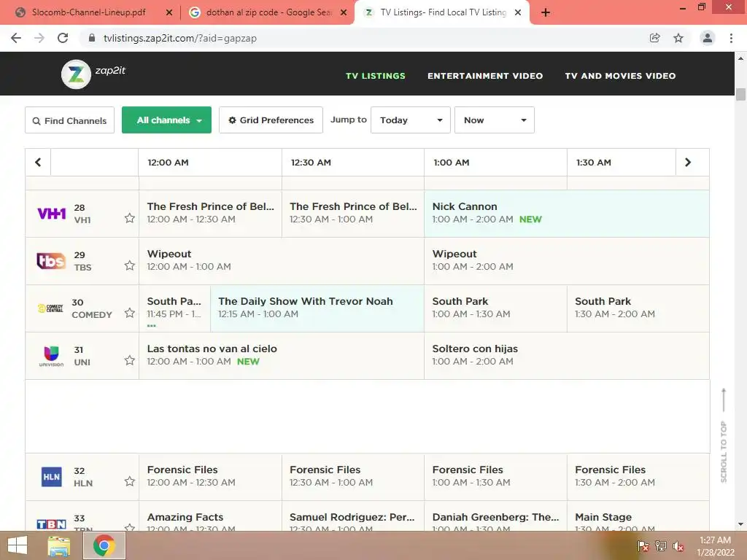Favorite the HLN channel star
Image resolution: width=747 pixels, height=560 pixels.
130,481
